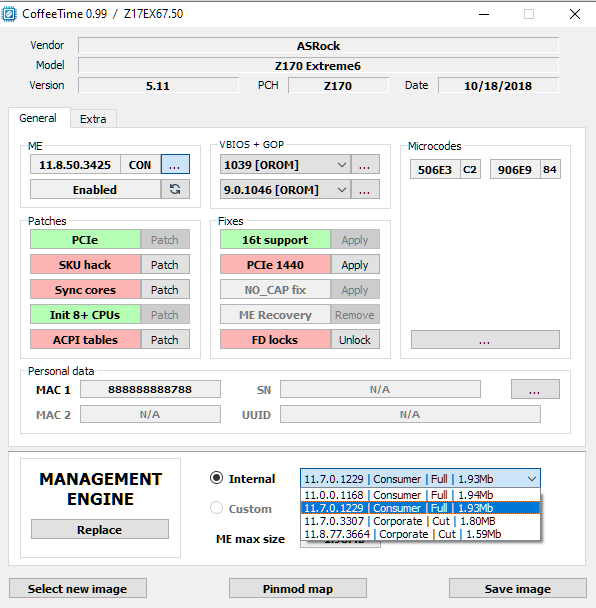This screenshot has width=596, height=608.
Task: Click the ME Enabled status box
Action: 95,189
